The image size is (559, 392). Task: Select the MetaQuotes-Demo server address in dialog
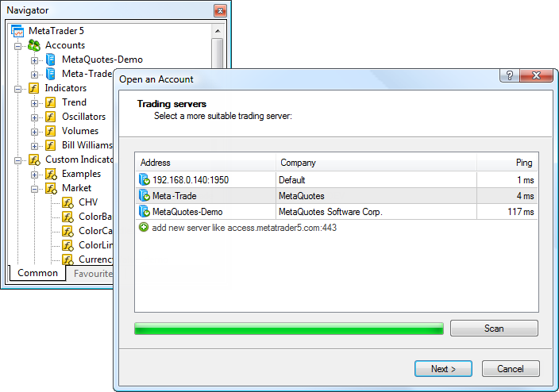tap(187, 212)
